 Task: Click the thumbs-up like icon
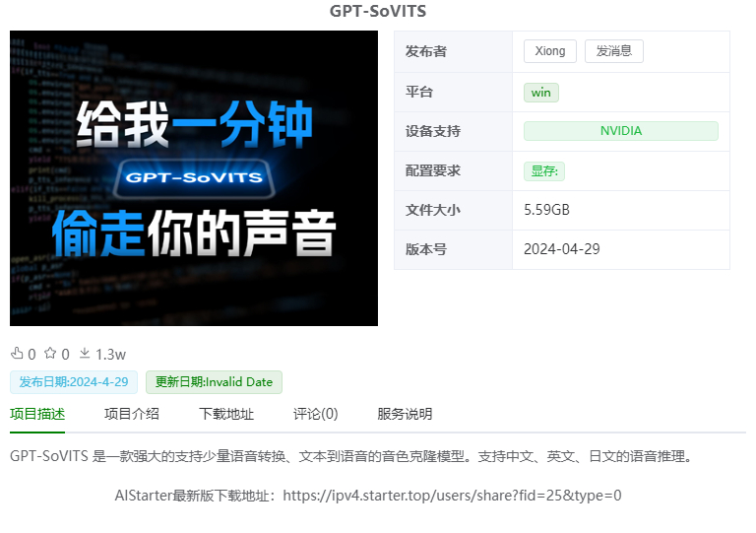click(17, 354)
